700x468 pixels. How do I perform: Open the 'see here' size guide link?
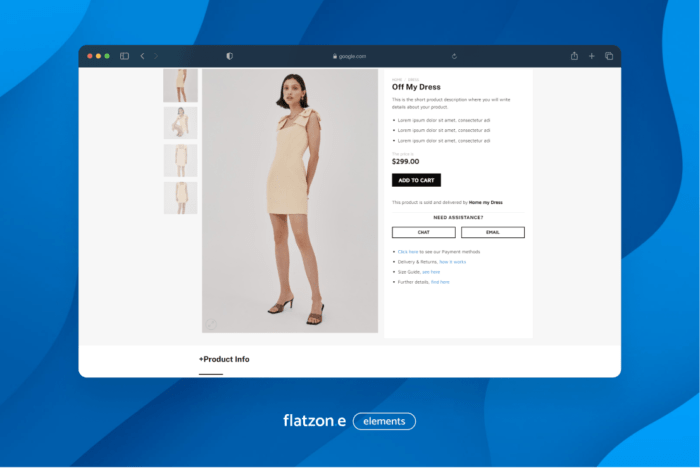430,272
